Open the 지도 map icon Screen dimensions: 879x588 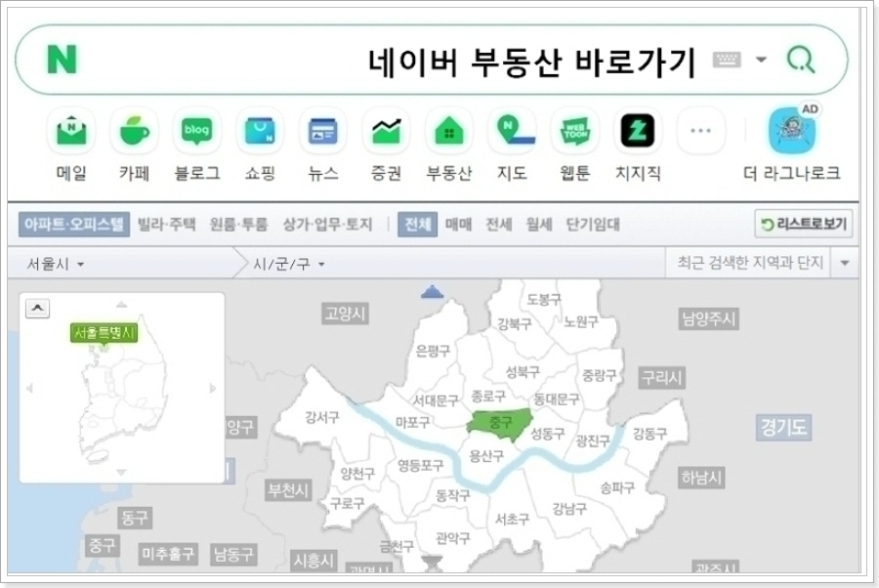tap(512, 131)
